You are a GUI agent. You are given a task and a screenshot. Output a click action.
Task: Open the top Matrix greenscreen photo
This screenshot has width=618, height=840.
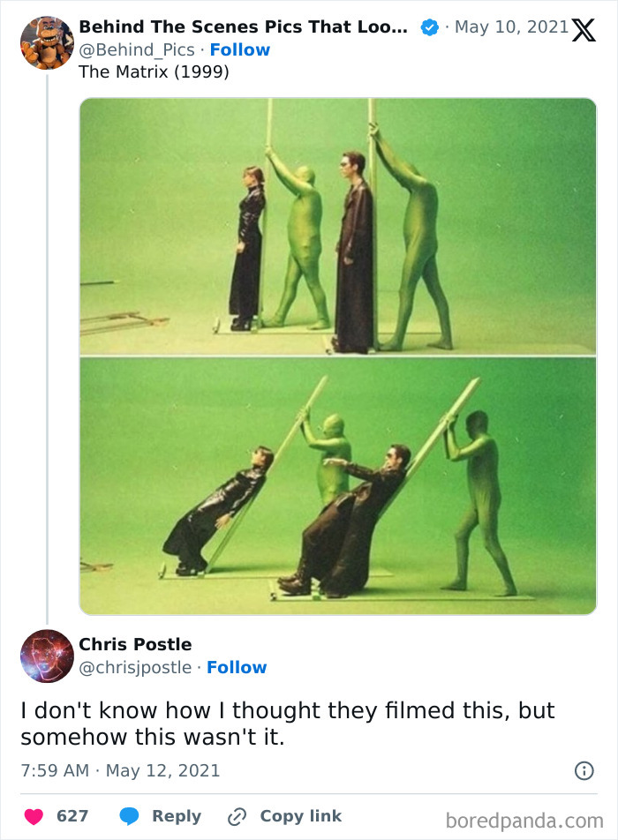[338, 225]
